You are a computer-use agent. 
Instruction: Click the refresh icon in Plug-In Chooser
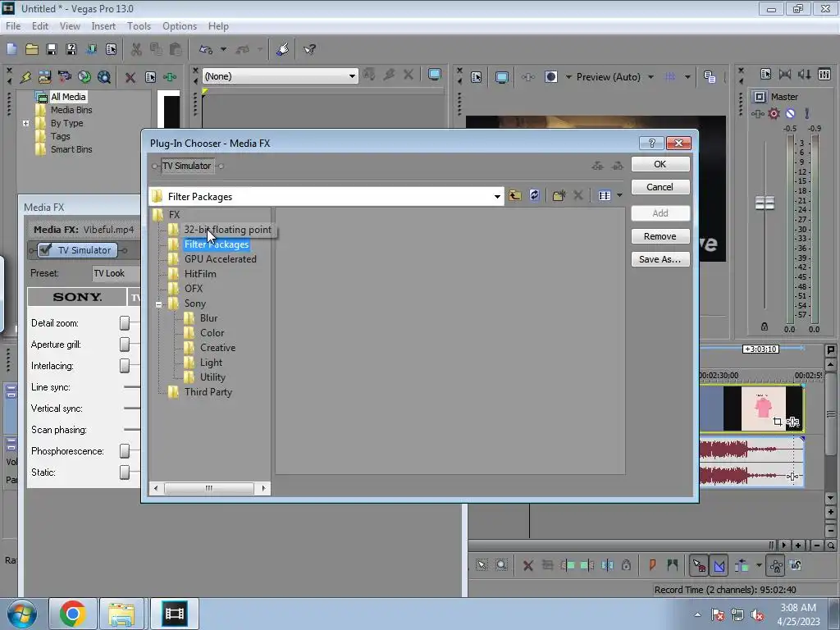pos(534,195)
